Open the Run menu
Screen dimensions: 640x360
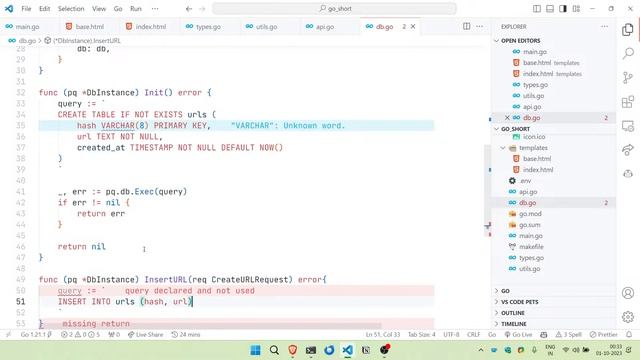136,9
